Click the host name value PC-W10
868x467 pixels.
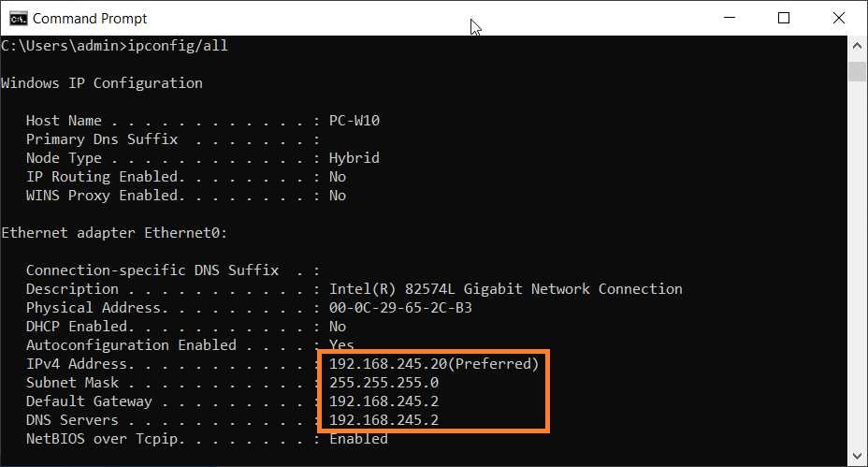point(354,121)
